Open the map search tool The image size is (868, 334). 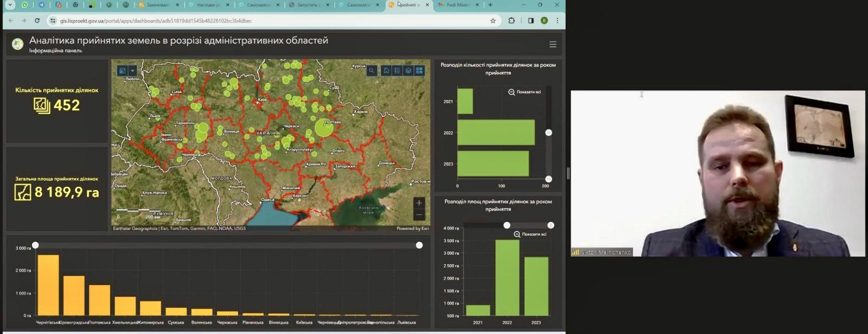coord(372,71)
